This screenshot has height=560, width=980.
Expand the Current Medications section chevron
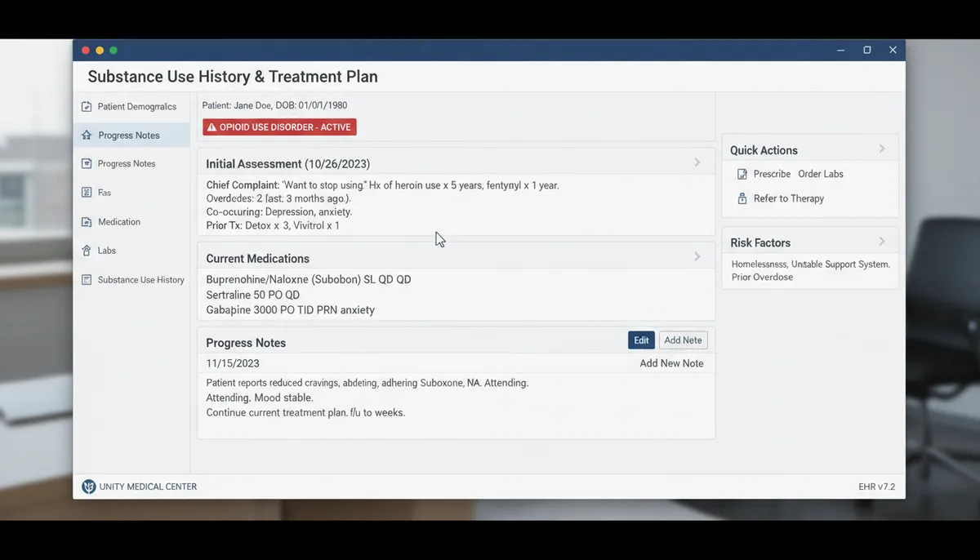[697, 256]
